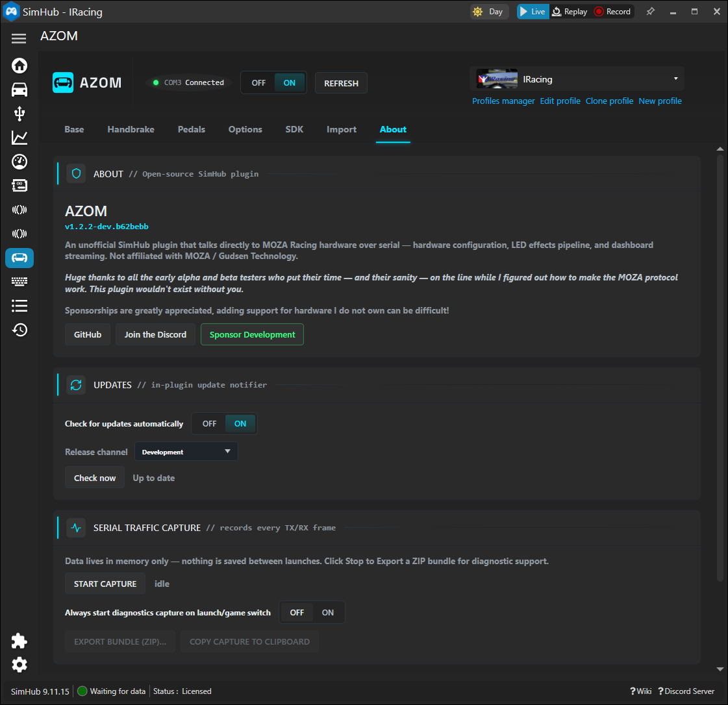Screen dimensions: 728x705
Task: Set always-start diagnostics capture to OFF
Action: pos(297,613)
